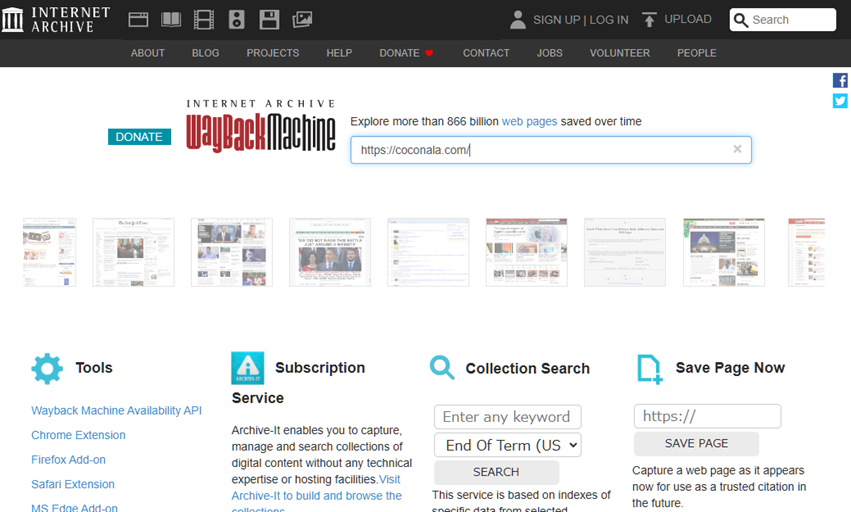Click the magnifier icon in top search box

741,20
